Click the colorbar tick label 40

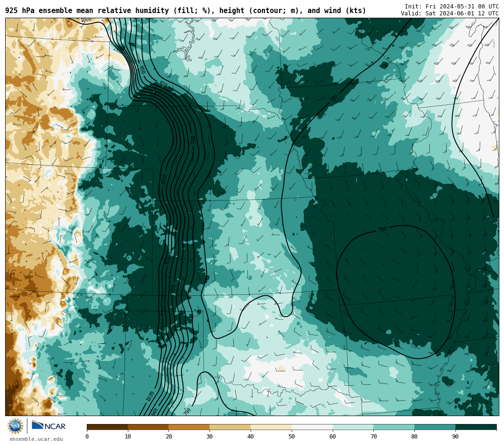(251, 436)
